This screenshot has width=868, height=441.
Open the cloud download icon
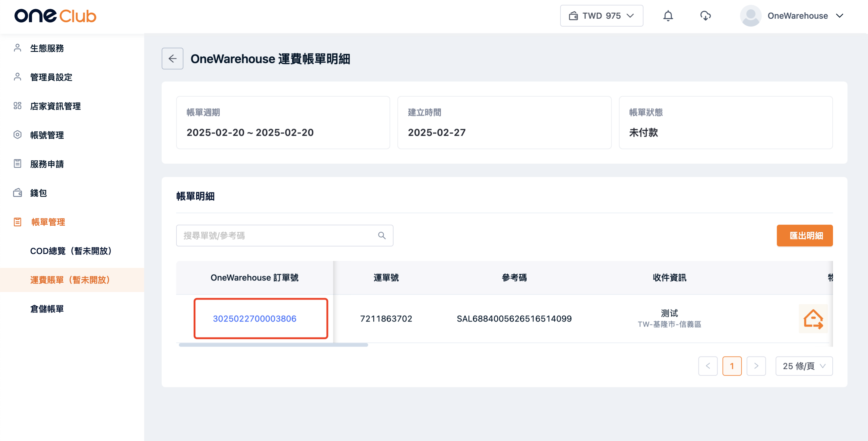[x=705, y=16]
